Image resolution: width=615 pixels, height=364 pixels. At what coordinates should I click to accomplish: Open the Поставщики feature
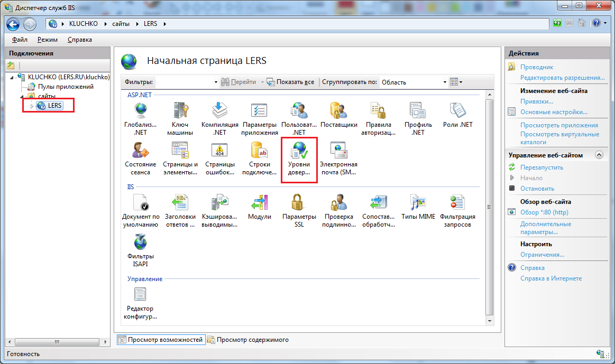click(339, 115)
